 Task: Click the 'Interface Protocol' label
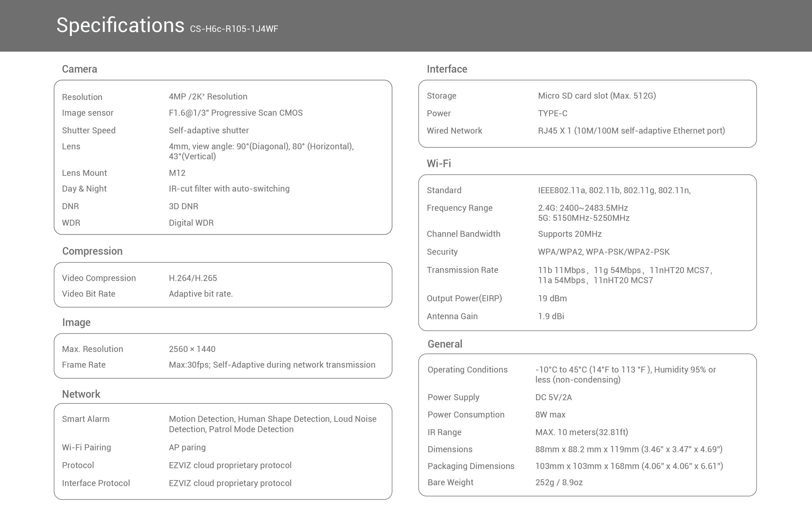[96, 483]
